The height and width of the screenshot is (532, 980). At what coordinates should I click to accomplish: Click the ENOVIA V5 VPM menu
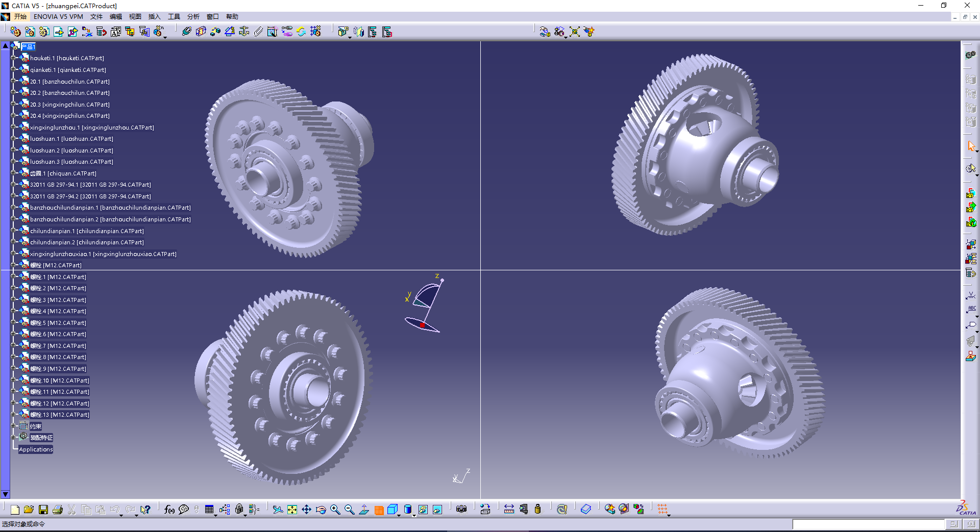tap(58, 17)
